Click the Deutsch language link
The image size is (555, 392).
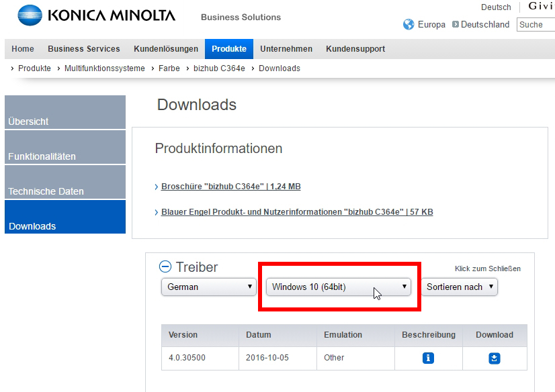496,7
